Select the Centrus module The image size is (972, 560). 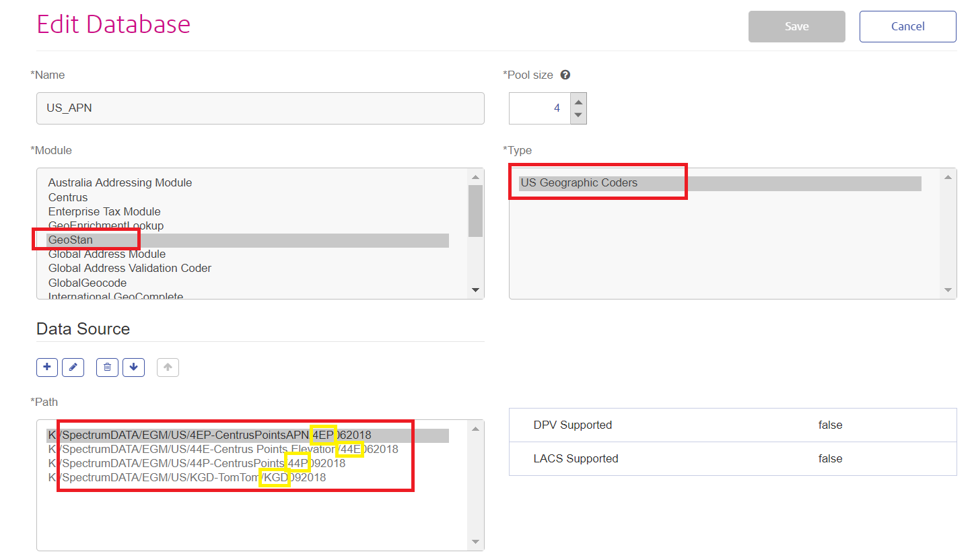pyautogui.click(x=67, y=197)
